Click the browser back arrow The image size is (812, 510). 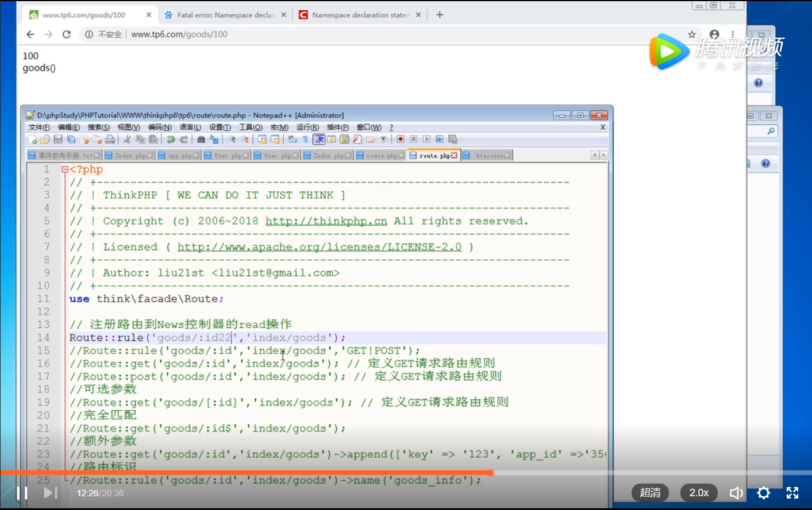tap(30, 34)
